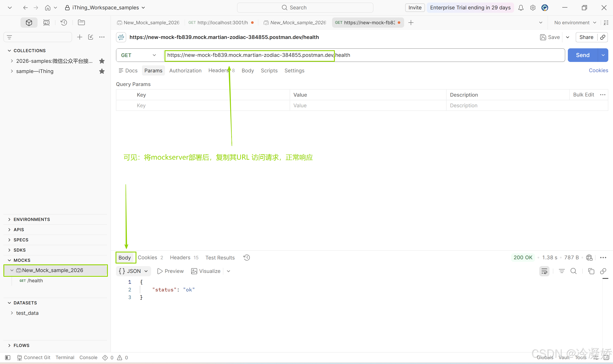Viewport: 613px width, 364px height.
Task: Click the copy request link icon
Action: [603, 37]
